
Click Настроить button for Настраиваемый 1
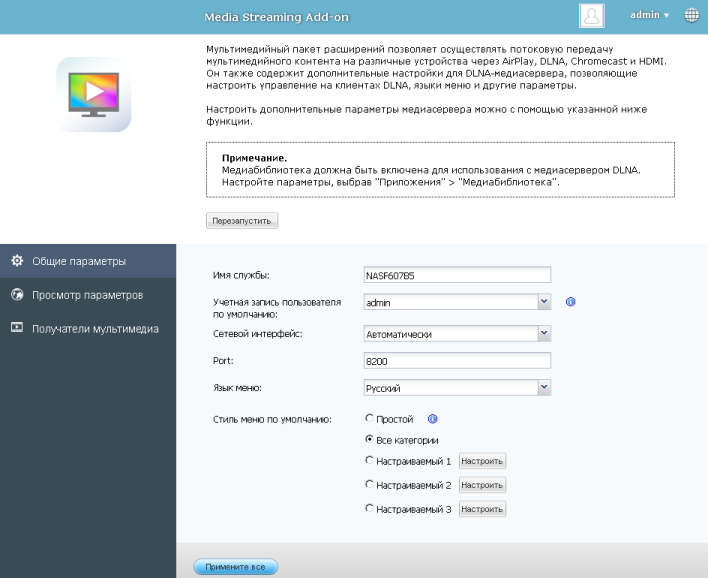click(482, 461)
